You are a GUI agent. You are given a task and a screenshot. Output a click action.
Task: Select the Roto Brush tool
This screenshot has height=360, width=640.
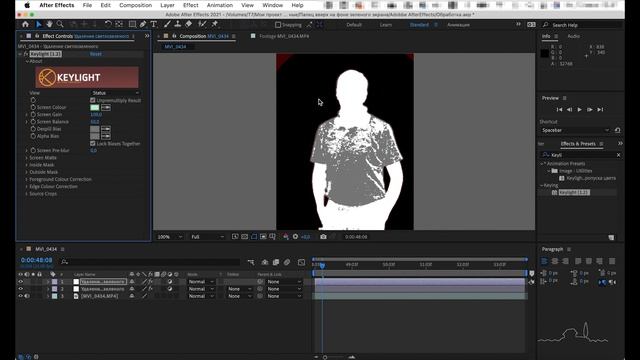tap(202, 24)
